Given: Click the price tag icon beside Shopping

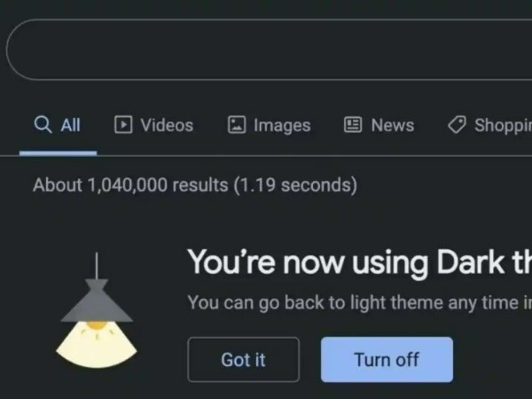Looking at the screenshot, I should click(x=457, y=124).
